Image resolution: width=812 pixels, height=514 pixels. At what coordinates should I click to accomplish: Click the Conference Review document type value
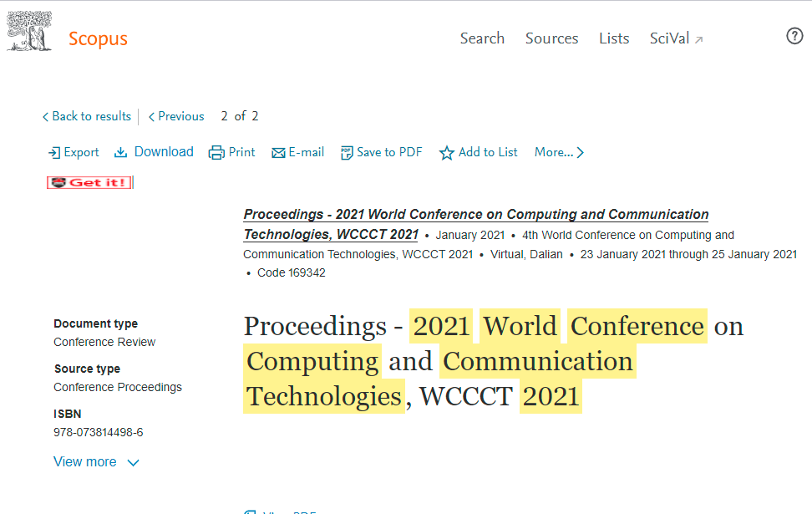tap(104, 342)
